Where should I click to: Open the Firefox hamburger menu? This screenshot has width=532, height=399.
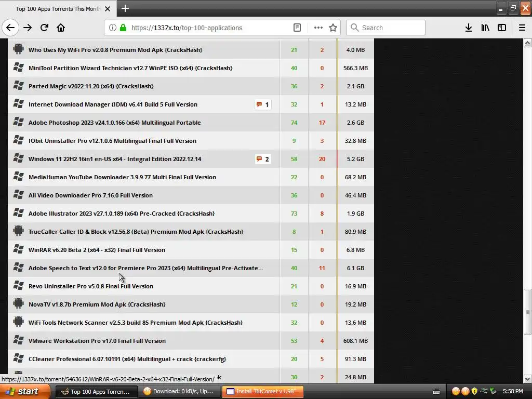(x=522, y=28)
